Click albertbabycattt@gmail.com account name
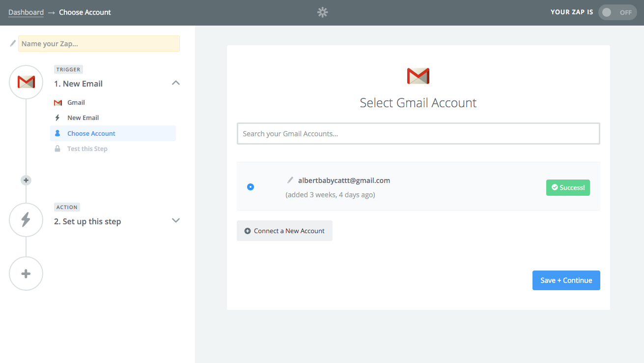 [344, 181]
